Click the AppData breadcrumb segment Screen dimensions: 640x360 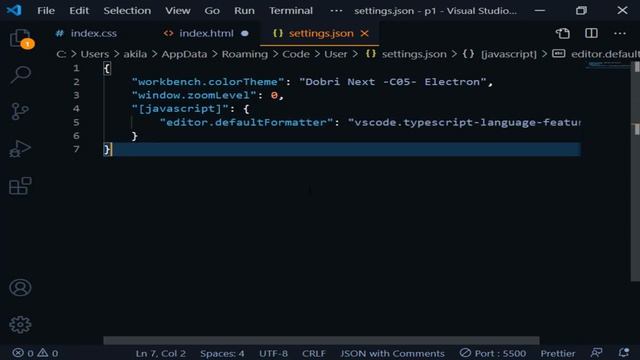[184, 54]
